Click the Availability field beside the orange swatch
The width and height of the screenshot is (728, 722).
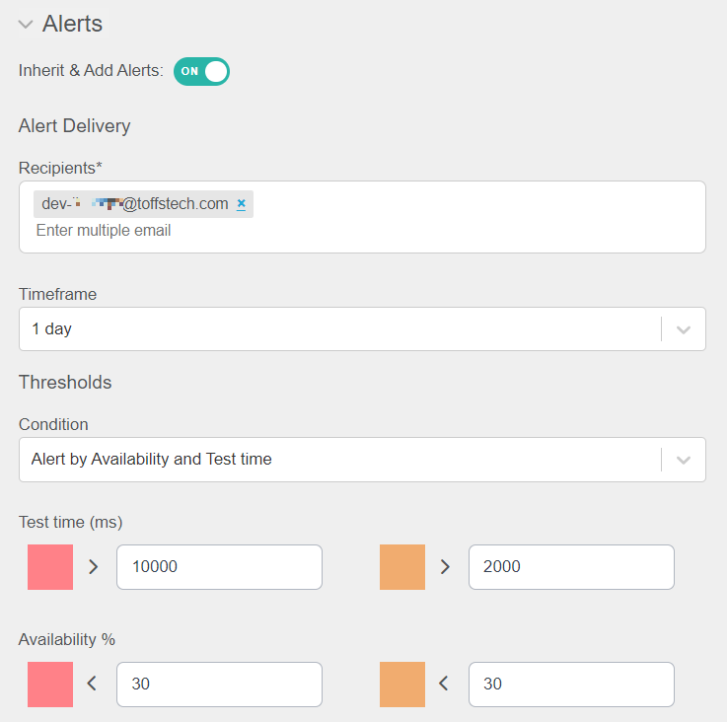[571, 685]
